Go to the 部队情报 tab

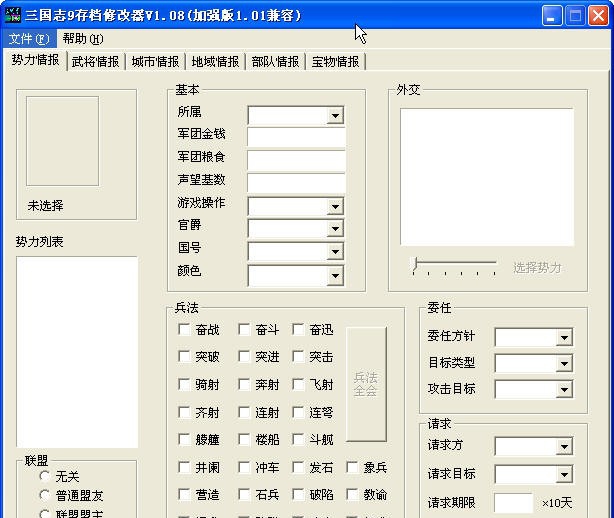click(x=275, y=62)
